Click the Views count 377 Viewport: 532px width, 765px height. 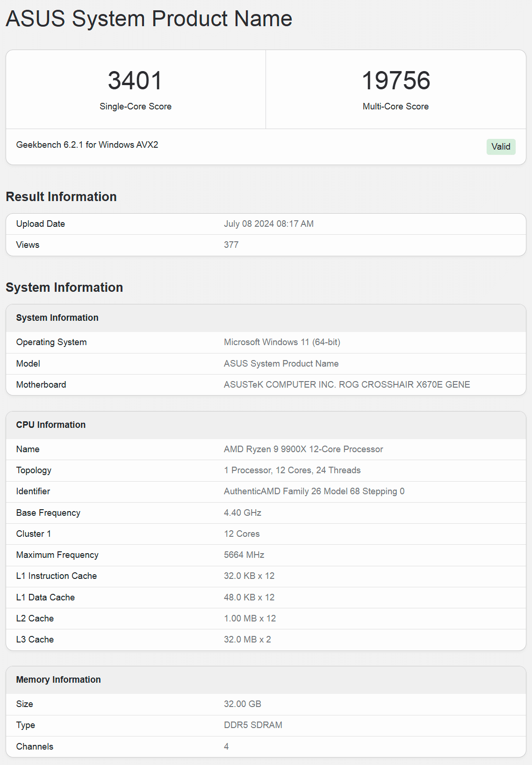coord(231,245)
